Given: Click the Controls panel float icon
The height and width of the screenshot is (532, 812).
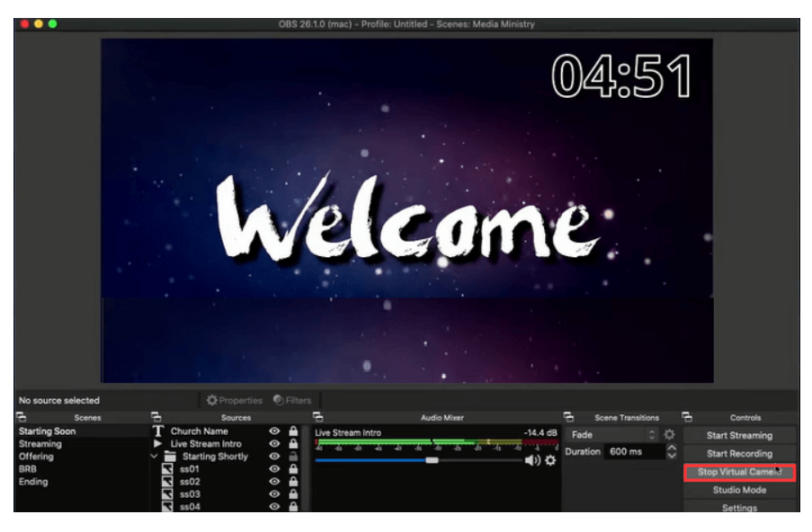Looking at the screenshot, I should pyautogui.click(x=687, y=417).
